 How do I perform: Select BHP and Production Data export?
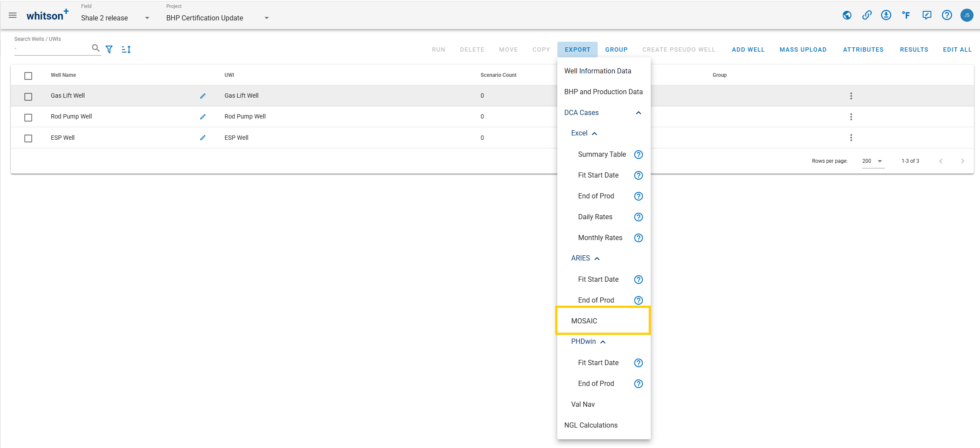coord(603,92)
